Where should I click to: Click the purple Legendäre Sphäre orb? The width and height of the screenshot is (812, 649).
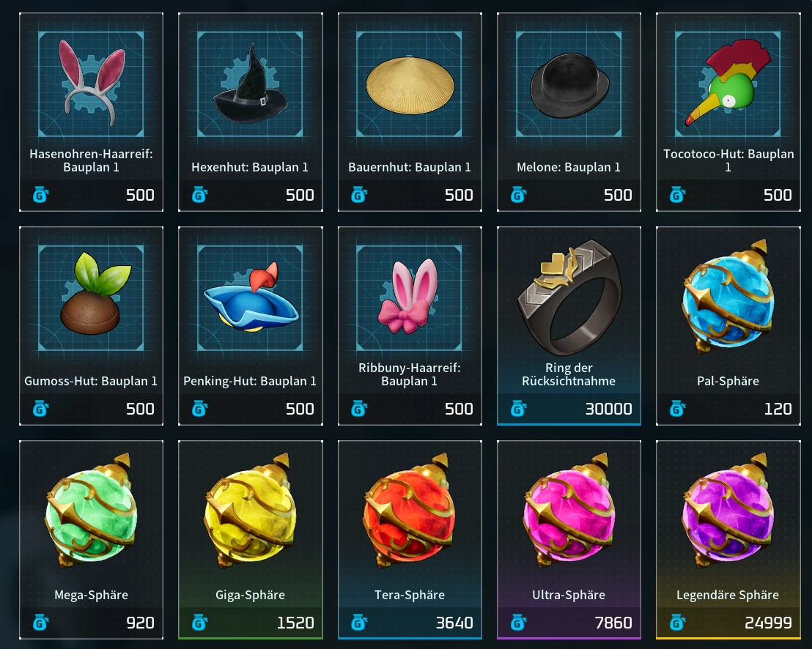pos(728,511)
